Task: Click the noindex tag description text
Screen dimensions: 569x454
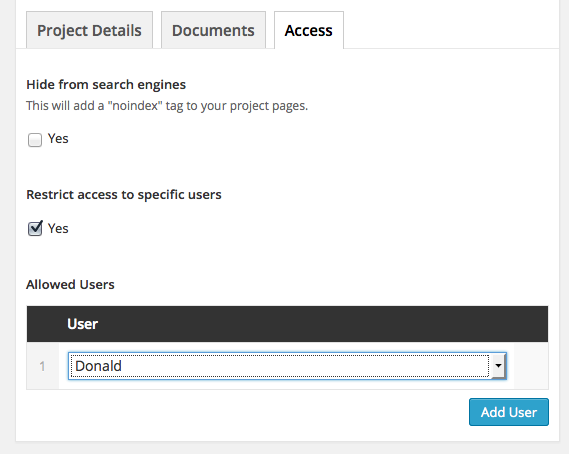Action: pos(167,106)
